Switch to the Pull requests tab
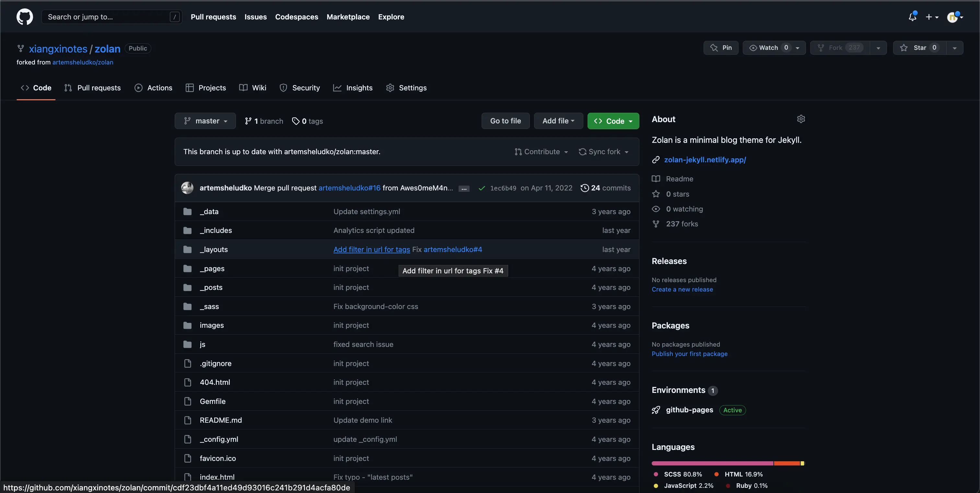Screen dimensions: 980x493 [92, 87]
